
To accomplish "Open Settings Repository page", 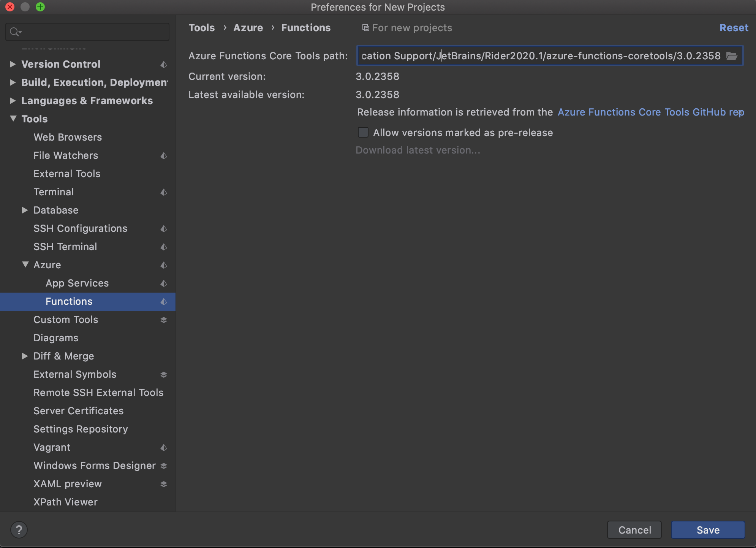I will pyautogui.click(x=81, y=429).
